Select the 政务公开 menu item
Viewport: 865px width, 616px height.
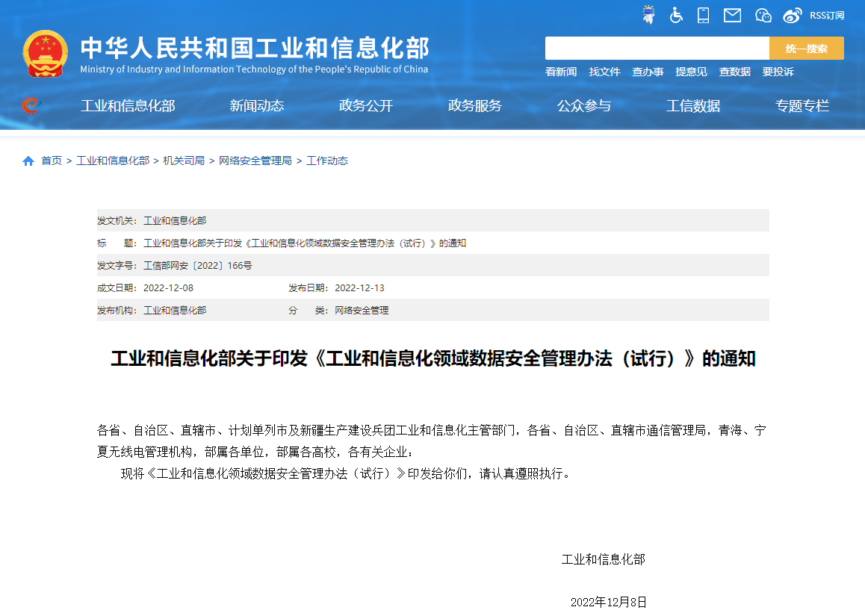pyautogui.click(x=365, y=105)
